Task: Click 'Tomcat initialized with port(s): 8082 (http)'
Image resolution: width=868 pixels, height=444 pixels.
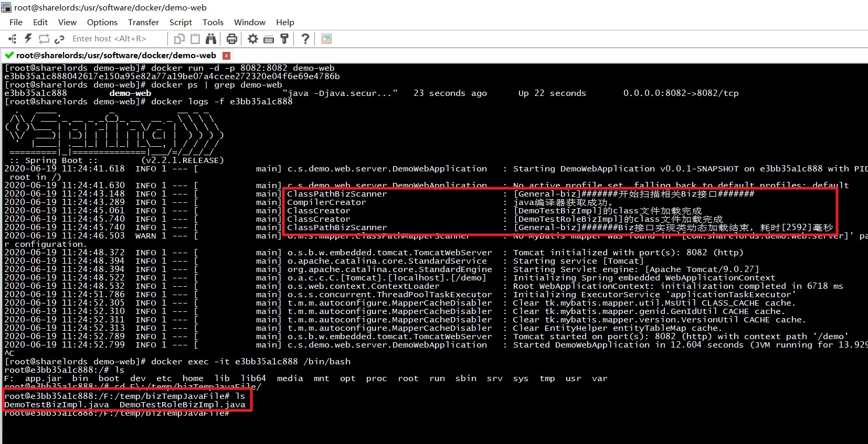Action: pos(628,253)
